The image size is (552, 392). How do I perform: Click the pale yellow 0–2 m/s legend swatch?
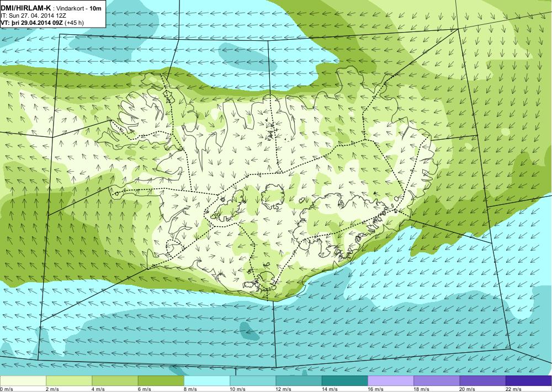(x=23, y=381)
